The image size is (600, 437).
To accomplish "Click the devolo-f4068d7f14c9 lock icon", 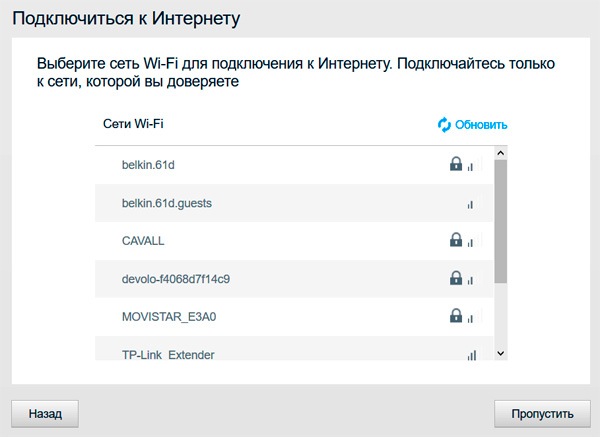I will pyautogui.click(x=456, y=278).
